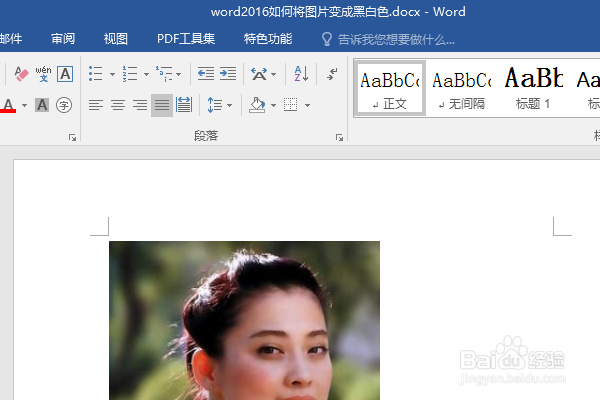Open the 段落 paragraph settings dialog launcher

pos(339,137)
